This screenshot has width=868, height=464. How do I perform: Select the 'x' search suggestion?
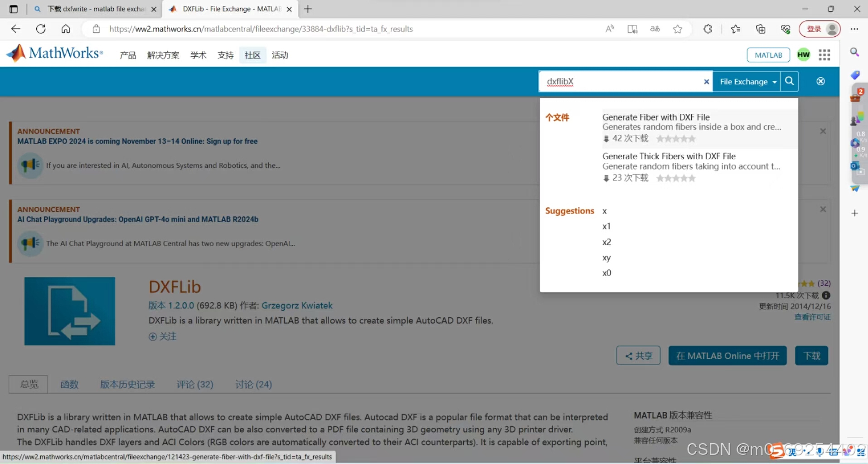tap(605, 211)
